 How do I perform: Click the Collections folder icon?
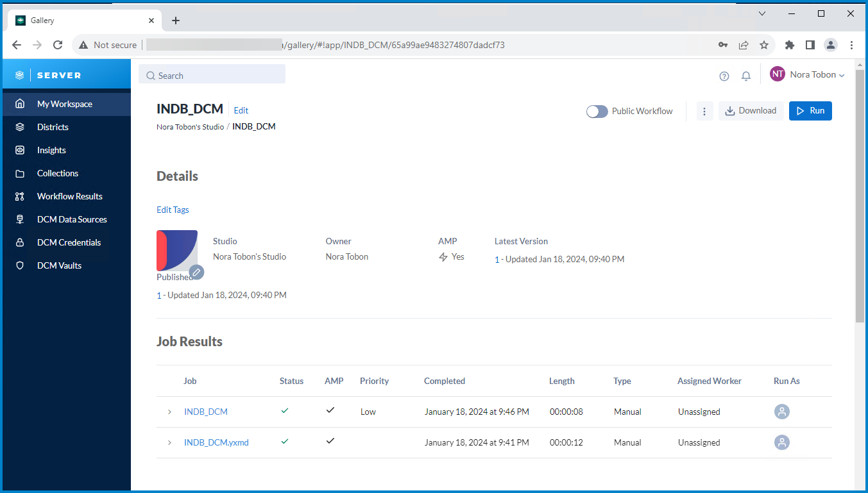coord(20,173)
